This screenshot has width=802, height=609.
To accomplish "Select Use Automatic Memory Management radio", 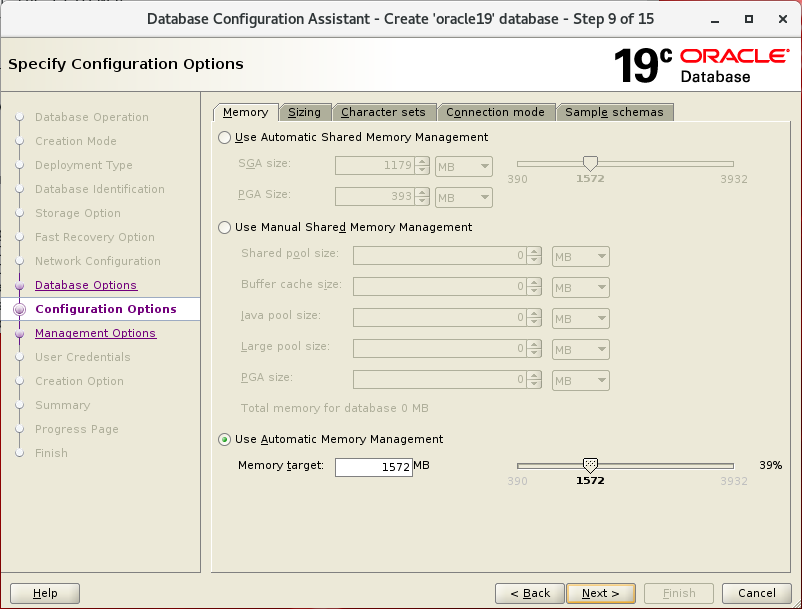I will coord(225,440).
